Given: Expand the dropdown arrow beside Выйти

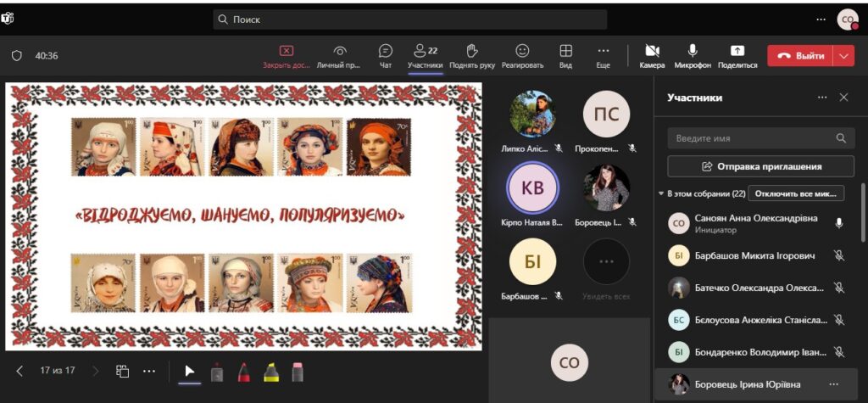Looking at the screenshot, I should 843,56.
